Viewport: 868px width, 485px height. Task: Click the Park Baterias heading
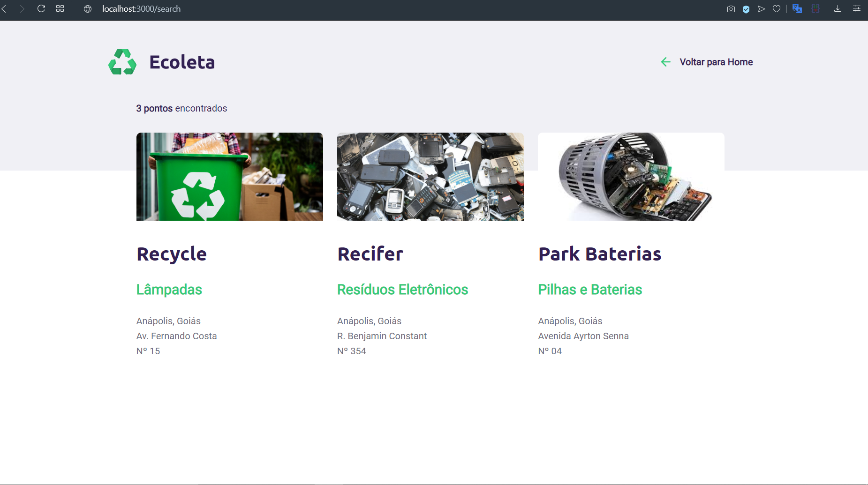600,254
